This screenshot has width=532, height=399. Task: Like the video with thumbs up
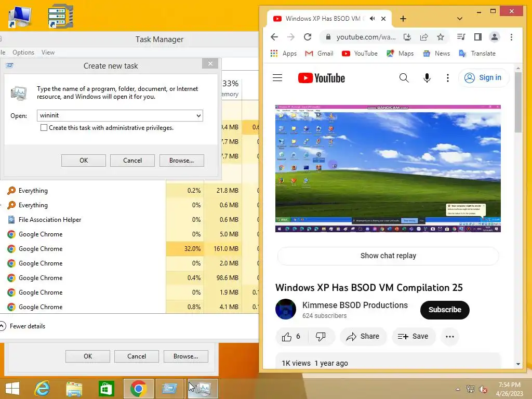coord(291,336)
